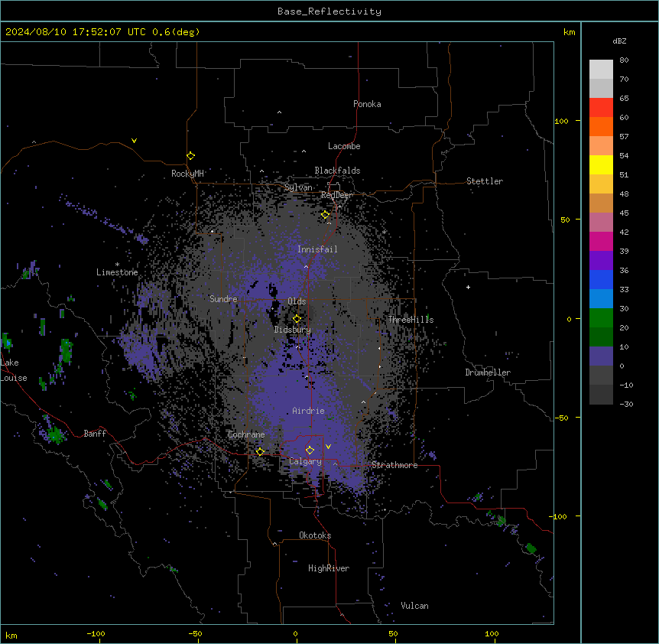Image resolution: width=659 pixels, height=644 pixels.
Task: Click the Okotoks town label
Action: [315, 535]
